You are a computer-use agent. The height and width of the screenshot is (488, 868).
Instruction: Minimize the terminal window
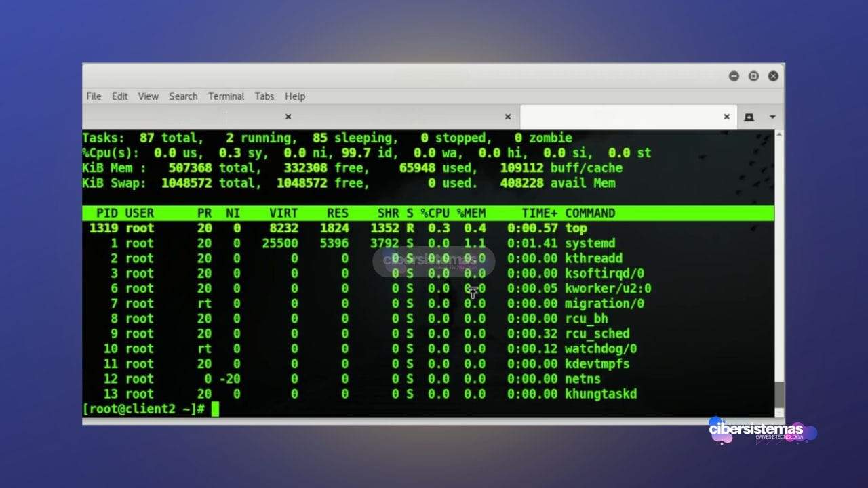pos(734,76)
